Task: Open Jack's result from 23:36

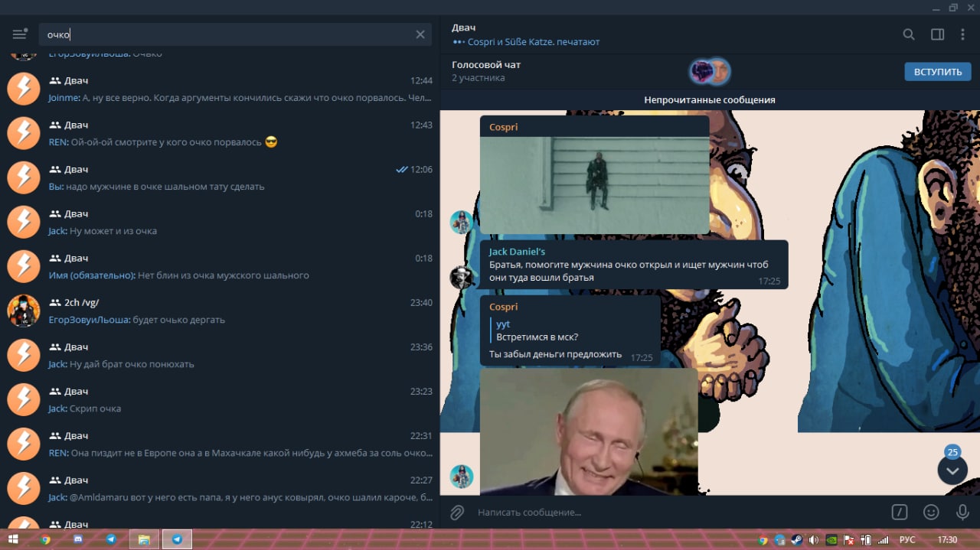Action: coord(220,355)
